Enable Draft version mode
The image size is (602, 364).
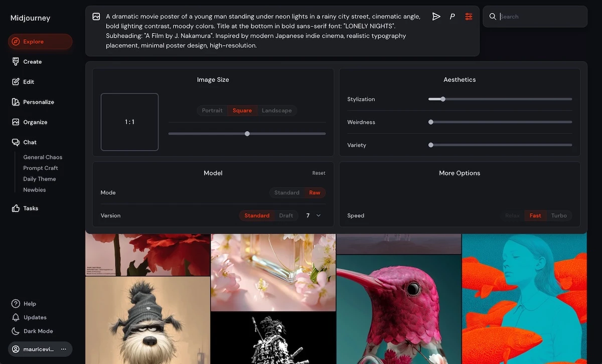[286, 216]
